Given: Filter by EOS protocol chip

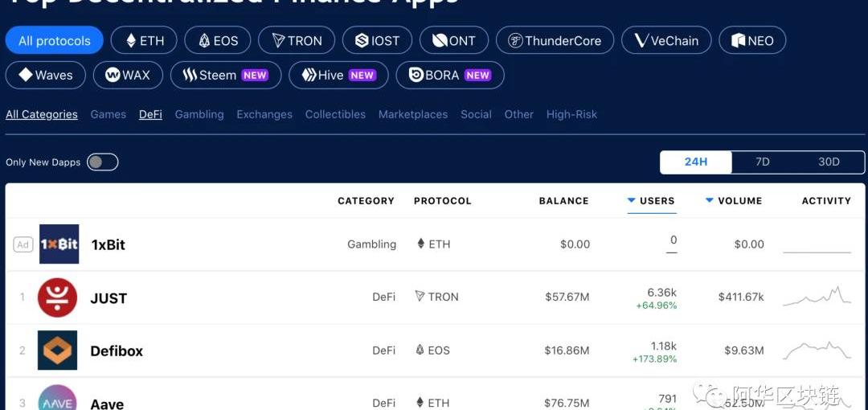Looking at the screenshot, I should pos(217,41).
